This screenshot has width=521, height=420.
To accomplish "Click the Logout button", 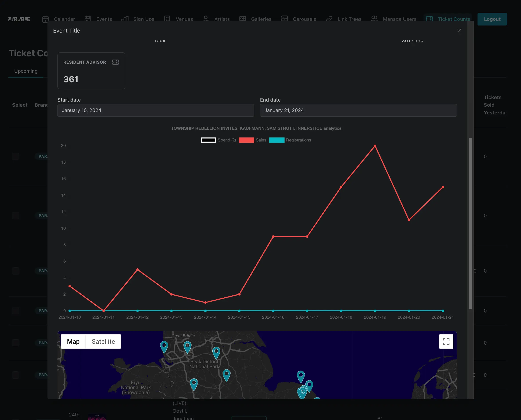I will coord(492,19).
